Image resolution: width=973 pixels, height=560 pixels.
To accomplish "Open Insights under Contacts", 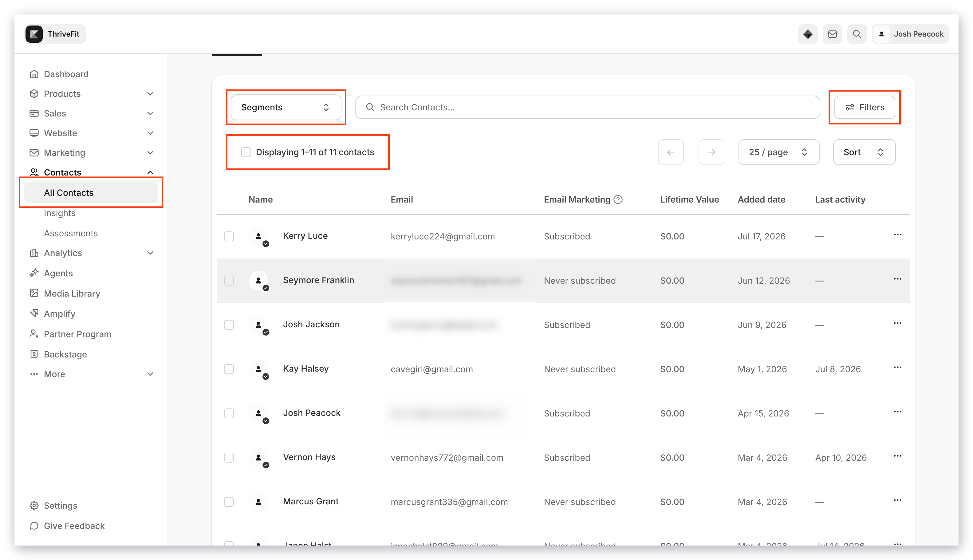I will pyautogui.click(x=60, y=213).
